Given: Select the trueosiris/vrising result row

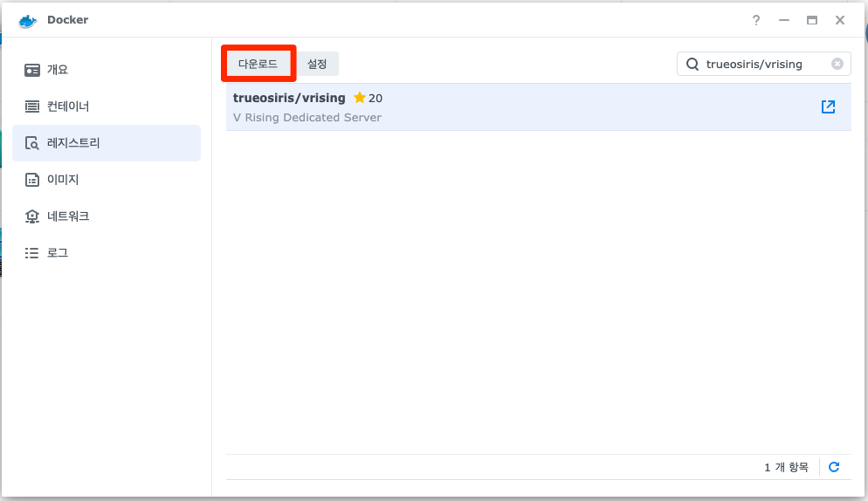Looking at the screenshot, I should pos(538,107).
